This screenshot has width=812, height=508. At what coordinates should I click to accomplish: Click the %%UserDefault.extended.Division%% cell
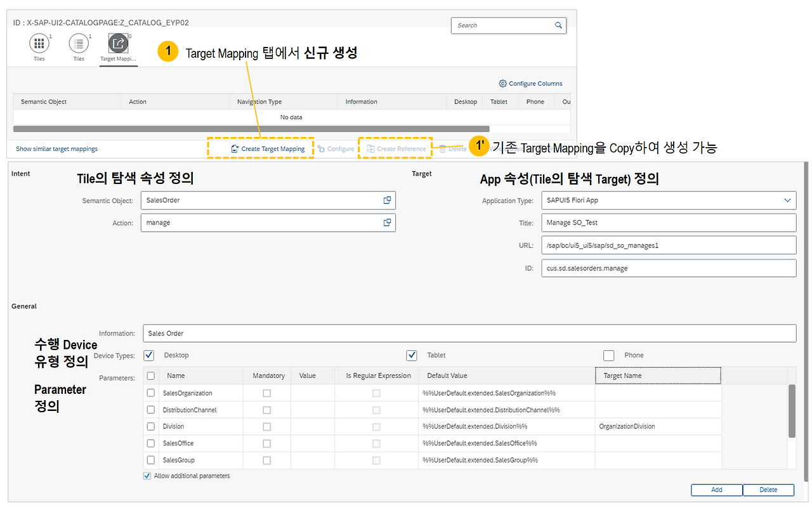pos(507,427)
